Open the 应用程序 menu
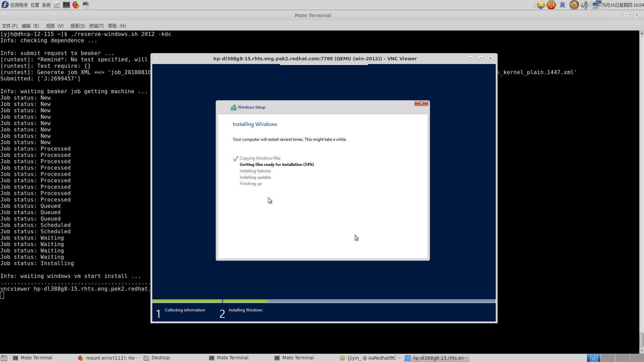Image resolution: width=644 pixels, height=362 pixels. click(19, 5)
